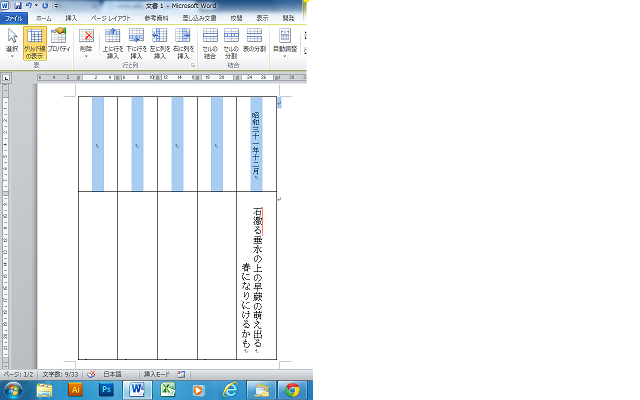Open the 自動調整 (AutoFit) dropdown
This screenshot has width=640, height=400.
click(285, 43)
